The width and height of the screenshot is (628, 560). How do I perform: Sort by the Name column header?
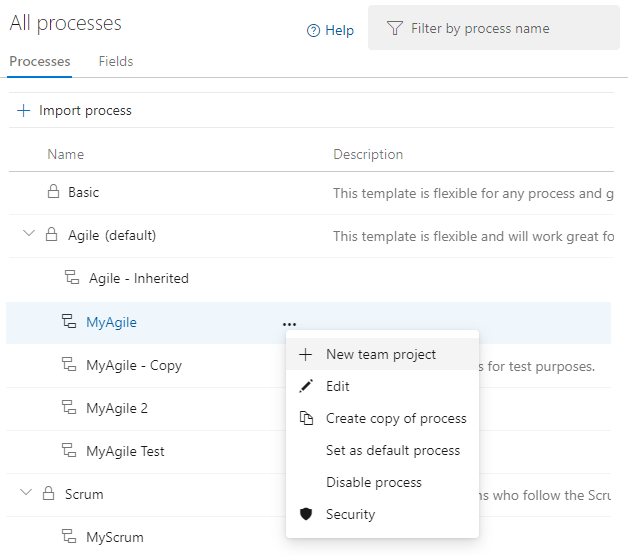pyautogui.click(x=66, y=154)
